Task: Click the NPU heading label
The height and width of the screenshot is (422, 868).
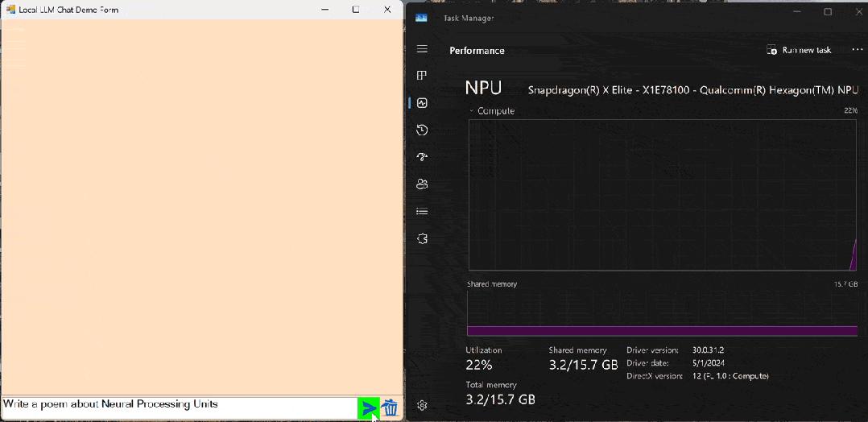Action: click(483, 88)
